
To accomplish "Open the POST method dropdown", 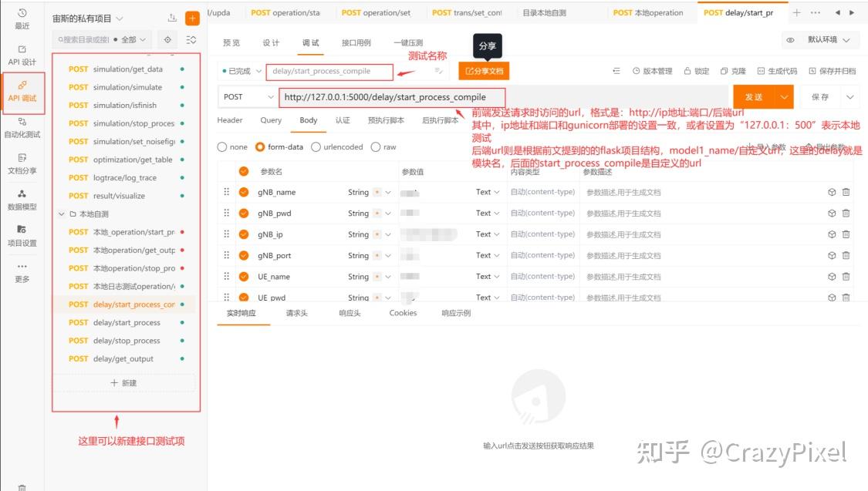I will pyautogui.click(x=247, y=96).
